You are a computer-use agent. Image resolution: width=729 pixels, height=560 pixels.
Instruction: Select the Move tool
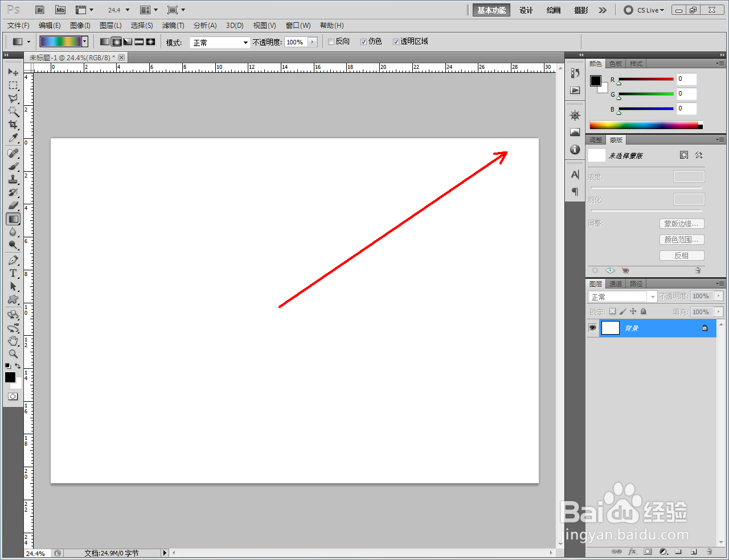point(13,72)
